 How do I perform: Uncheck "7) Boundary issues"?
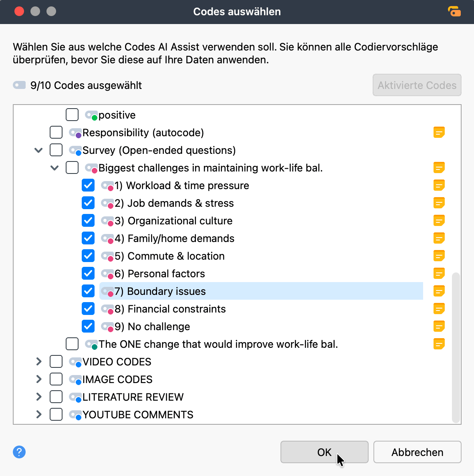point(88,291)
